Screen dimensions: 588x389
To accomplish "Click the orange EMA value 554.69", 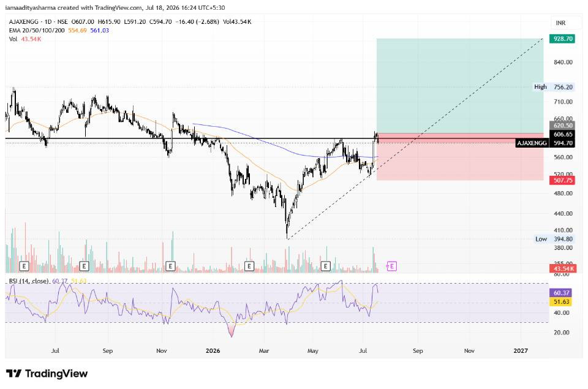I will click(77, 31).
